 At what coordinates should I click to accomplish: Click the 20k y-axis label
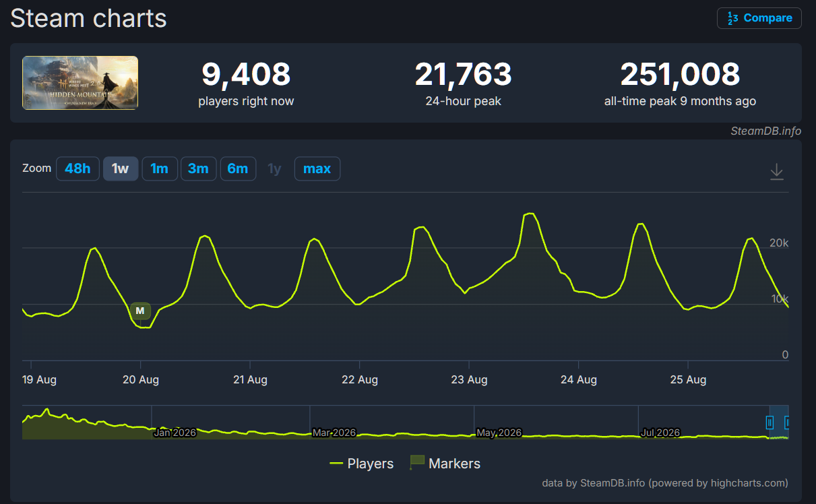[x=779, y=243]
